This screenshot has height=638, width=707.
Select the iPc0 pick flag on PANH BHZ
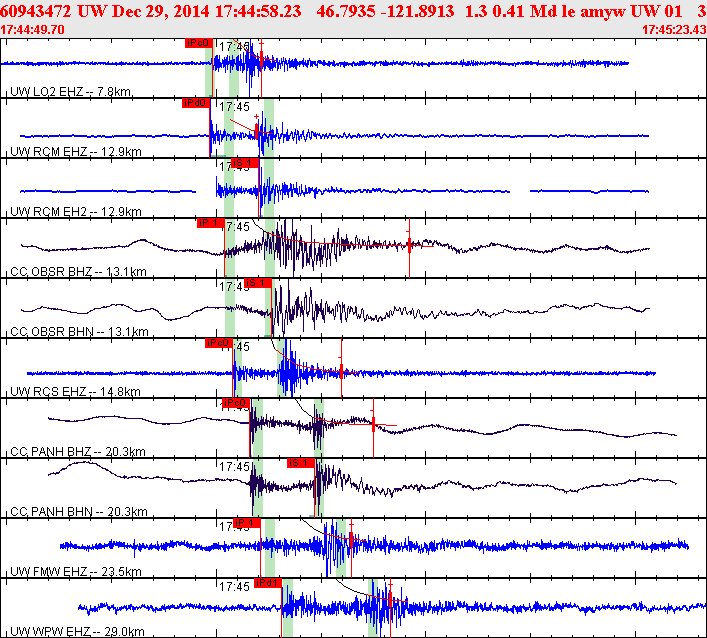point(236,403)
